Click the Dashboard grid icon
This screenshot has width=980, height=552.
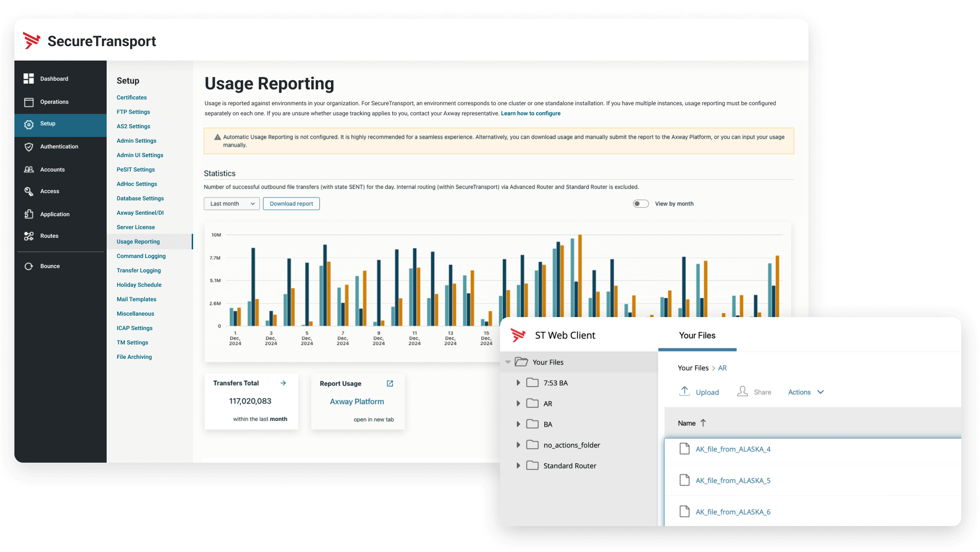[x=29, y=78]
